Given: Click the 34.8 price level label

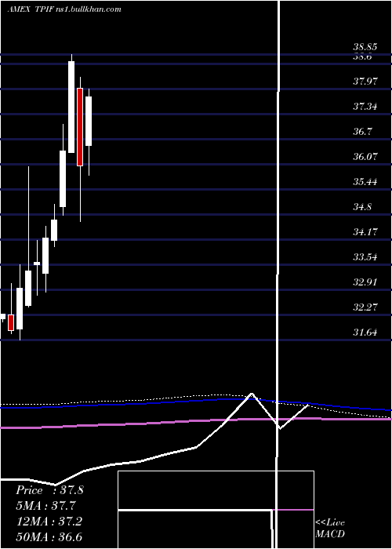Looking at the screenshot, I should [362, 206].
